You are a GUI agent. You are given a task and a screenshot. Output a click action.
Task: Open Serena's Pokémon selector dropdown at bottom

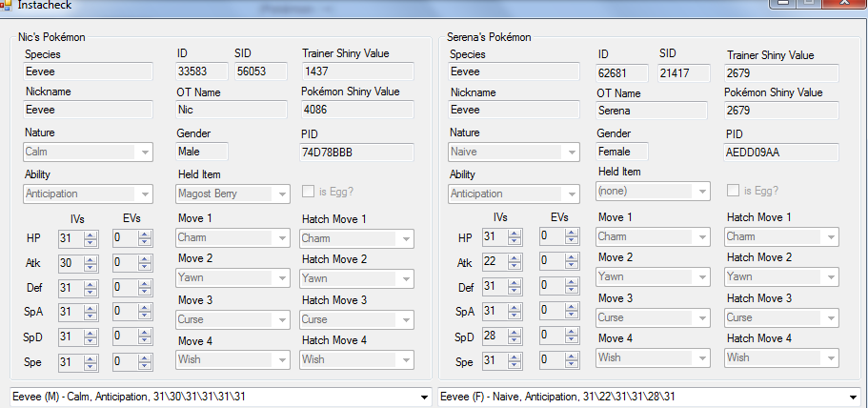pos(650,397)
